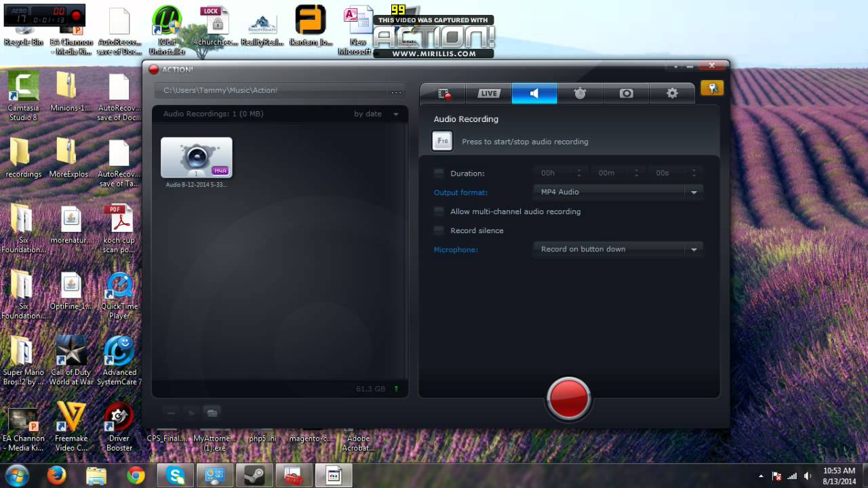This screenshot has width=868, height=488.
Task: Open the Freemake Video Converter icon
Action: coord(71,426)
